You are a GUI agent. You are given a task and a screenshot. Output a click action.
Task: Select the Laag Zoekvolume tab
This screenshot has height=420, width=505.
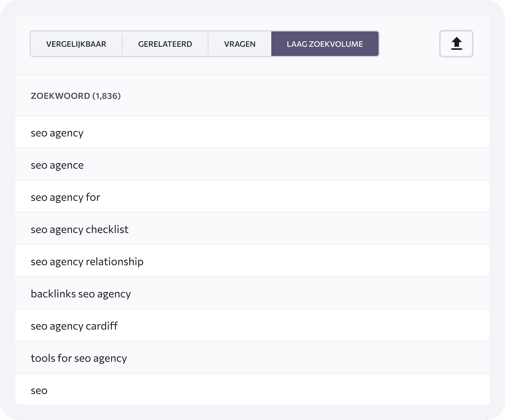coord(325,44)
